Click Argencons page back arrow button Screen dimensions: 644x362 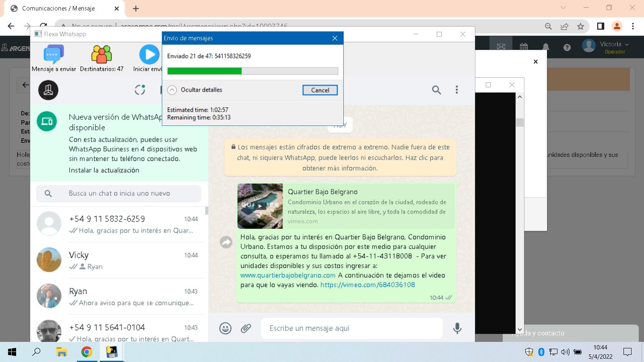tap(25, 85)
